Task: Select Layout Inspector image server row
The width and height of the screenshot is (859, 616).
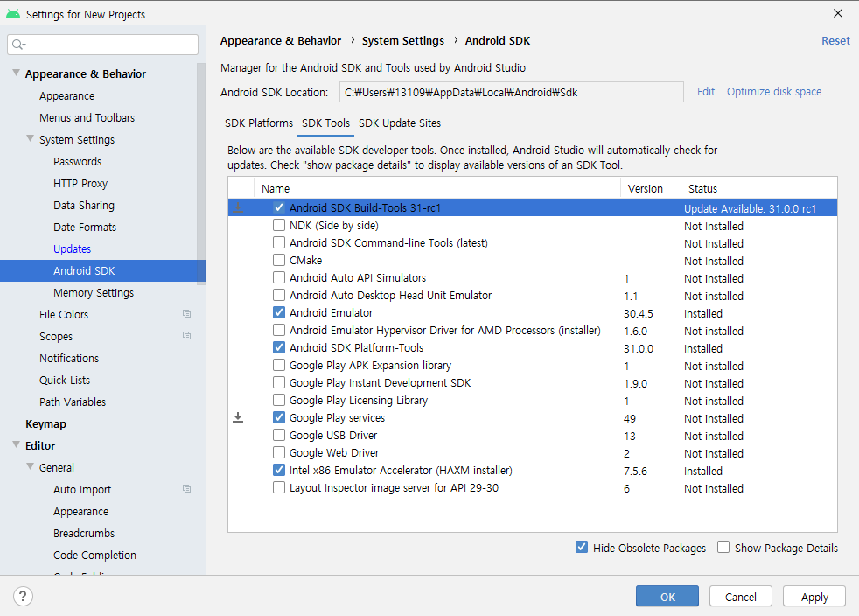Action: (x=533, y=488)
